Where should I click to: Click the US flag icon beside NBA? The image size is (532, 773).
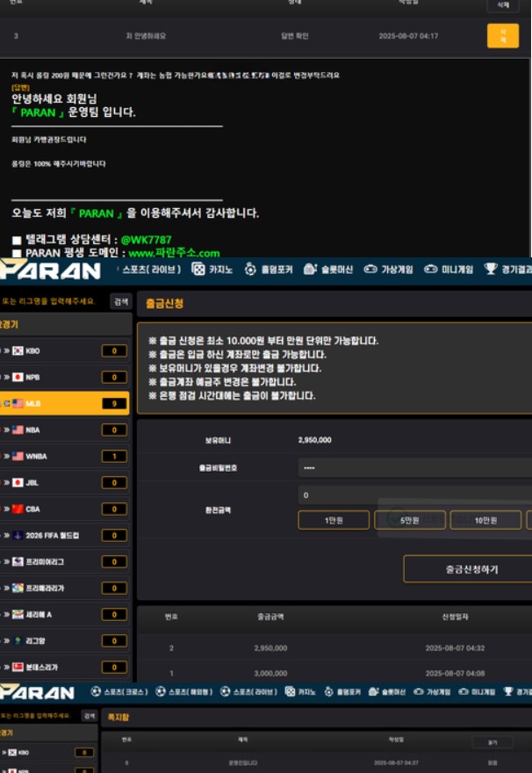click(18, 430)
